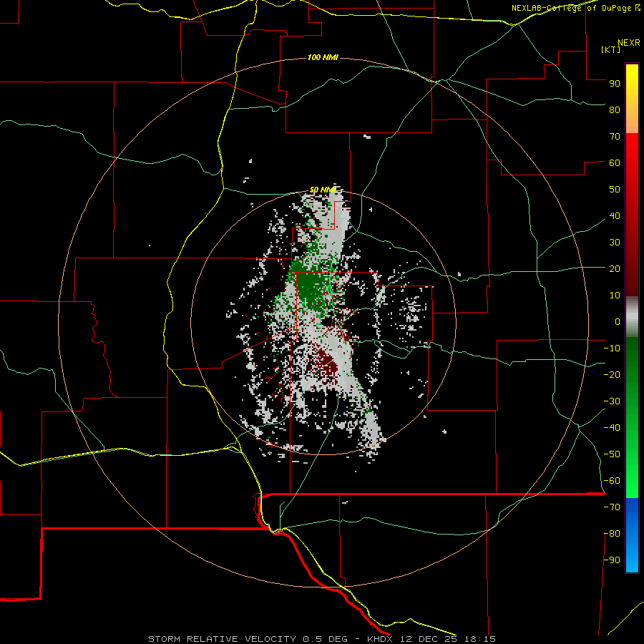
Task: Click the positive 40 scale value
Action: tap(615, 215)
